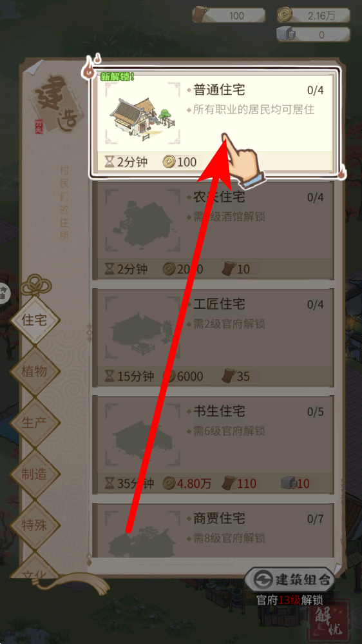Click the wood log resource icon at top
Screen dimensions: 362x644
coord(201,15)
